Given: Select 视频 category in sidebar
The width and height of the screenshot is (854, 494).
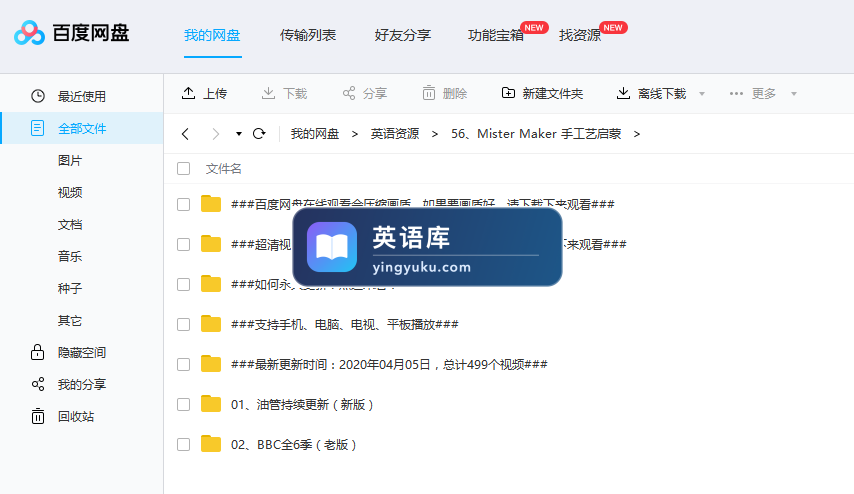Looking at the screenshot, I should (70, 192).
